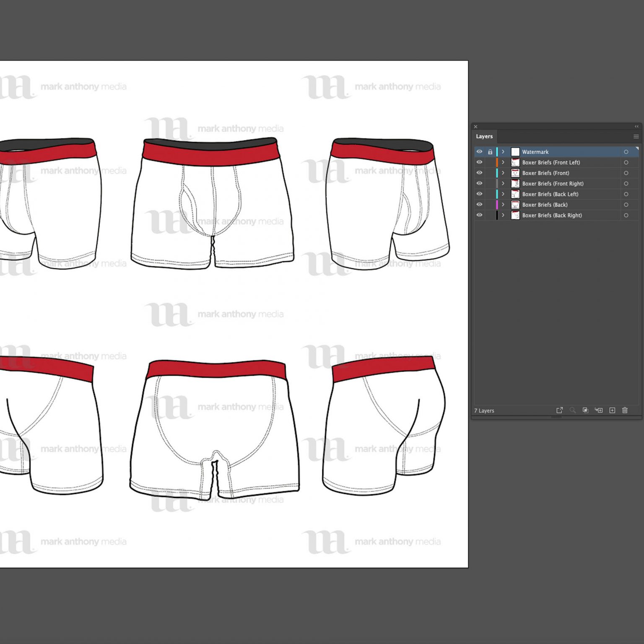
Task: Toggle visibility of Boxer Briefs (Front) layer
Action: pos(479,173)
